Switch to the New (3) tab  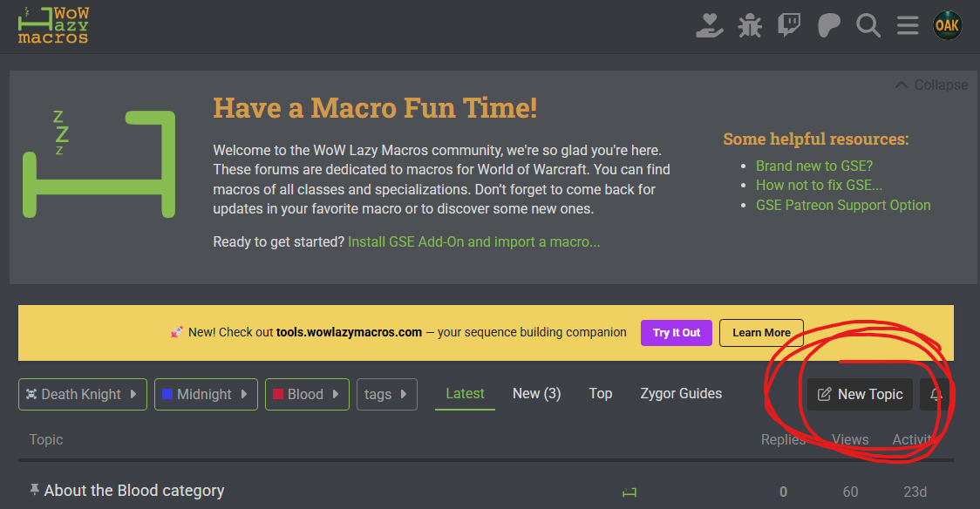point(536,394)
